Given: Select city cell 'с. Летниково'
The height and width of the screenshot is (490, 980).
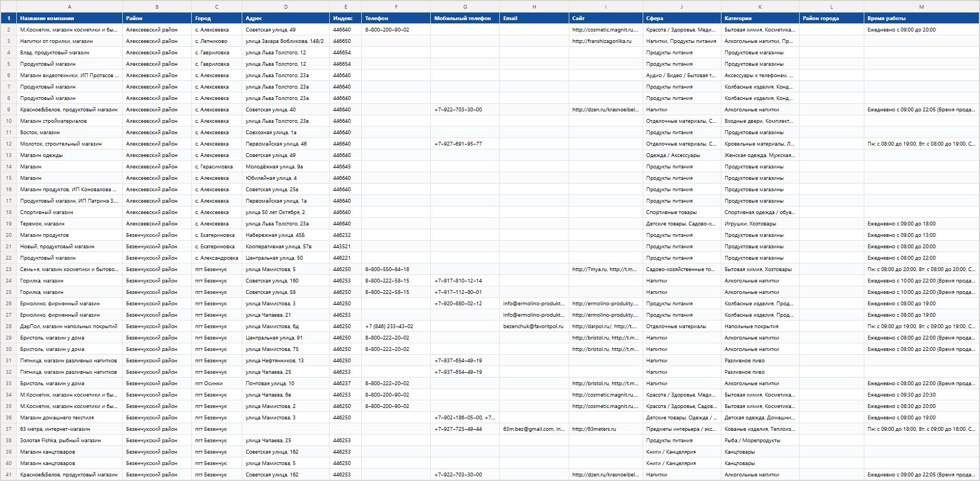Looking at the screenshot, I should tap(217, 41).
